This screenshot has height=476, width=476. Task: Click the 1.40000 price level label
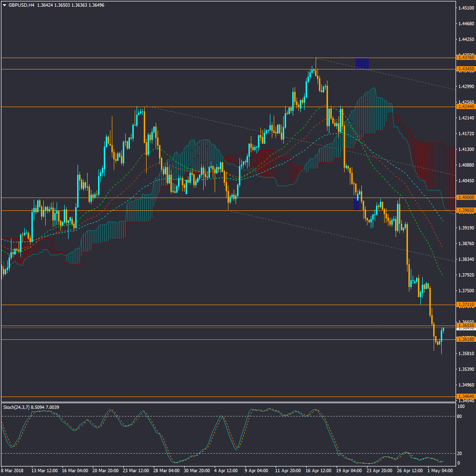pyautogui.click(x=465, y=197)
